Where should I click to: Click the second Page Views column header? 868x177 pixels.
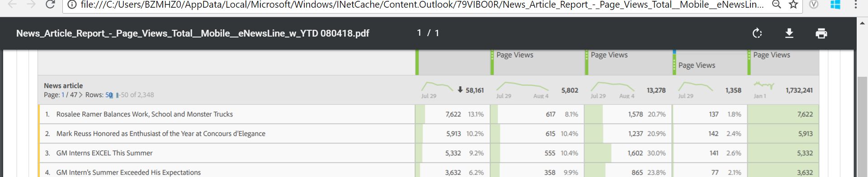pyautogui.click(x=609, y=55)
